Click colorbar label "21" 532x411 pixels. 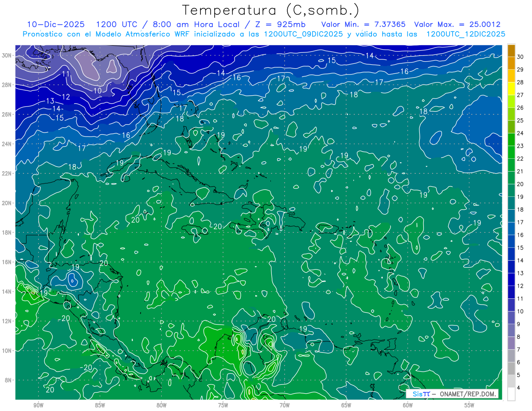coord(520,172)
